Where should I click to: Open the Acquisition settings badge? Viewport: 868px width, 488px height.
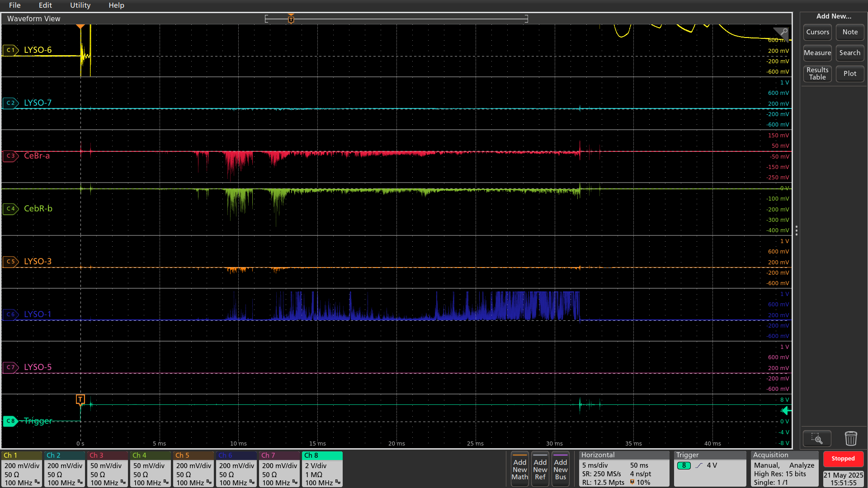pos(784,469)
